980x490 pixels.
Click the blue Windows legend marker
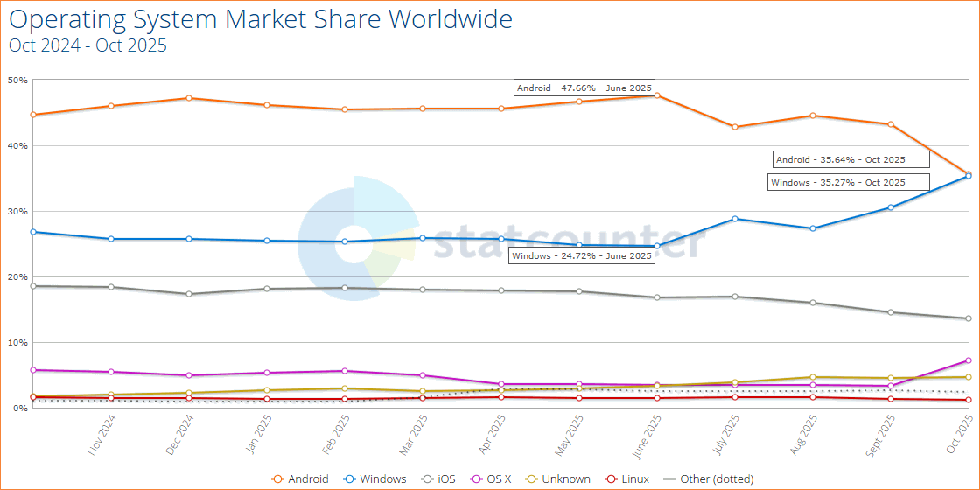pyautogui.click(x=349, y=479)
